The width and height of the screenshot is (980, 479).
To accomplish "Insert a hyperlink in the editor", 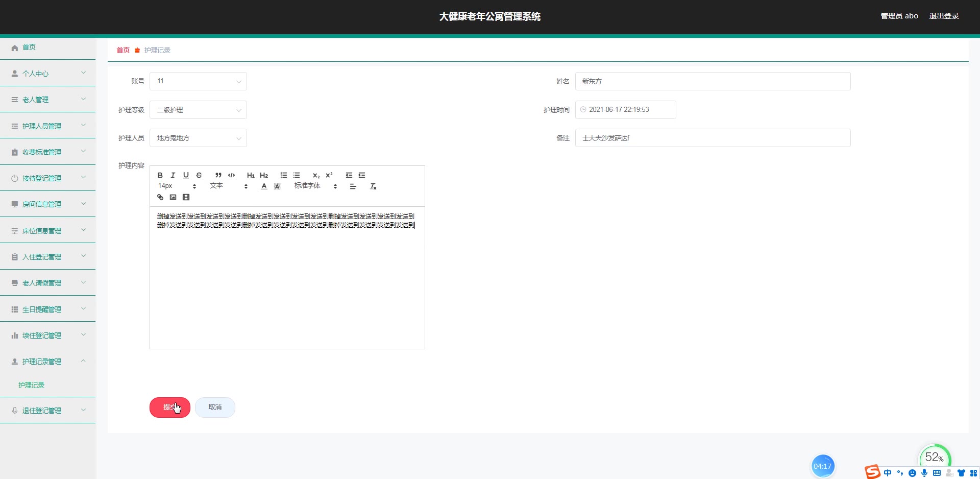I will [x=160, y=197].
